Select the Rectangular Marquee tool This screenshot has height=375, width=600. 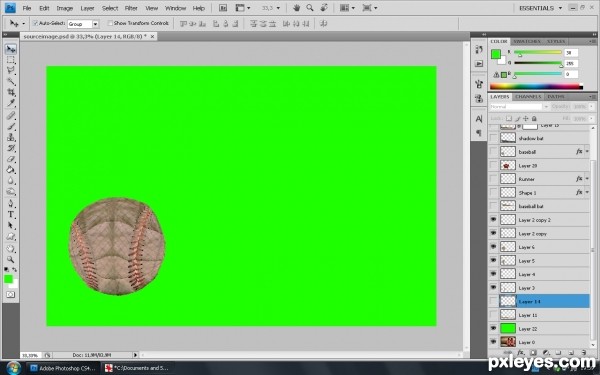[11, 60]
